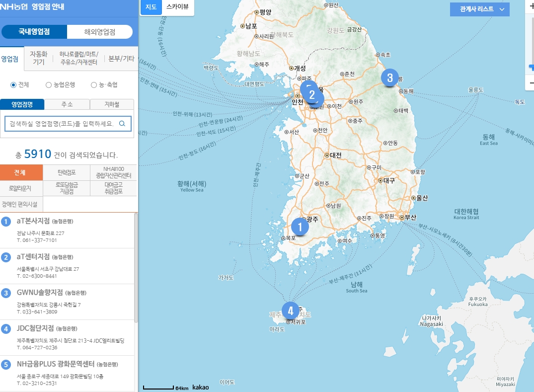The width and height of the screenshot is (534, 392).
Task: Click the 대전 city label on map
Action: click(335, 155)
